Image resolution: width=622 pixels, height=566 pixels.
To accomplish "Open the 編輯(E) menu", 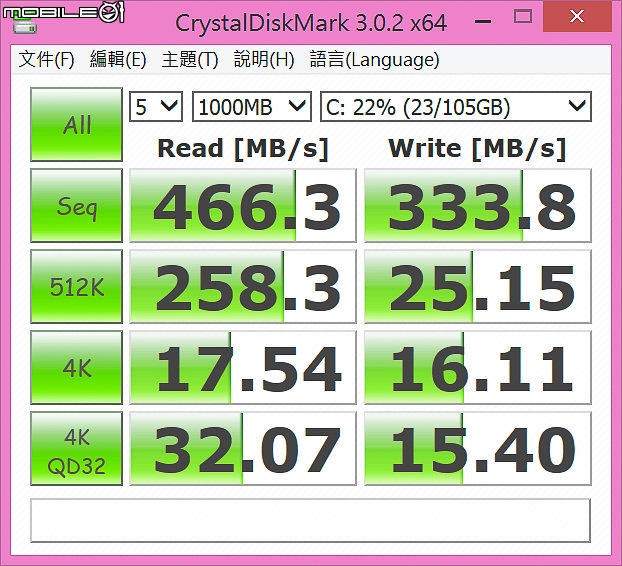I will [118, 59].
